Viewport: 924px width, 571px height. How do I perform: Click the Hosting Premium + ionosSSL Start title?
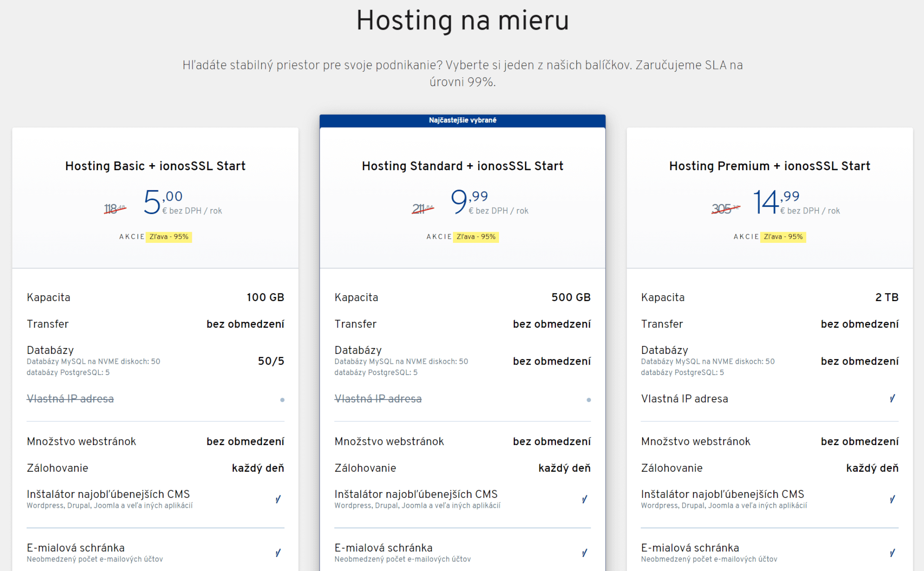coord(770,166)
